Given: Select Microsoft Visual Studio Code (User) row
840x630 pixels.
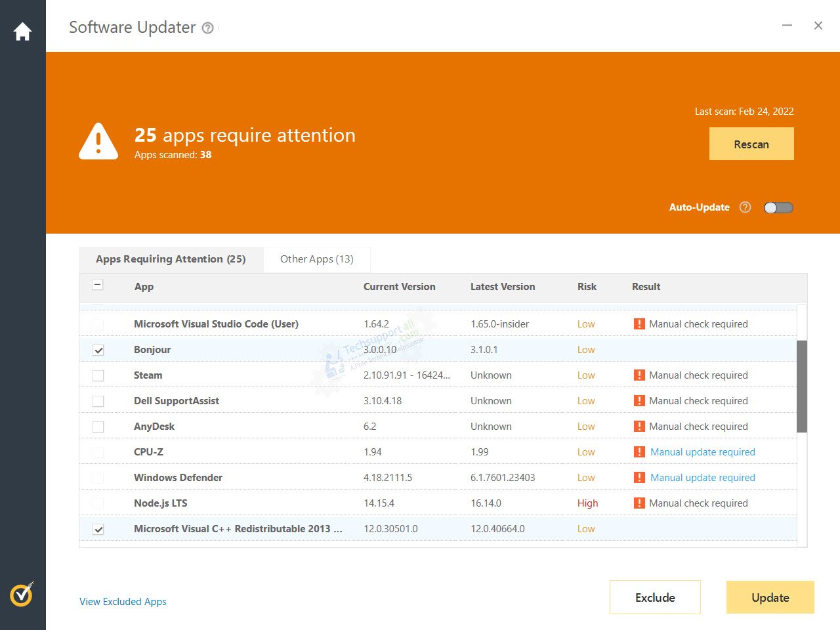Looking at the screenshot, I should point(438,324).
